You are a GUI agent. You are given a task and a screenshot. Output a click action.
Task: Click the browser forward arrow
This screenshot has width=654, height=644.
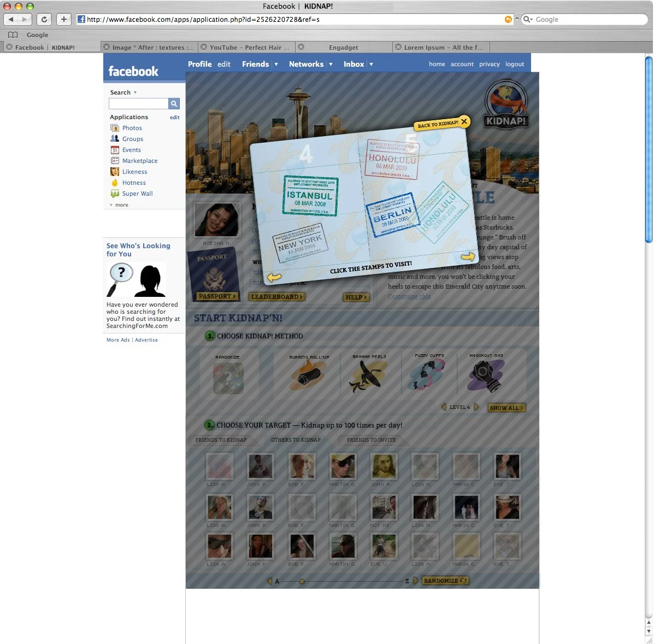[x=25, y=19]
